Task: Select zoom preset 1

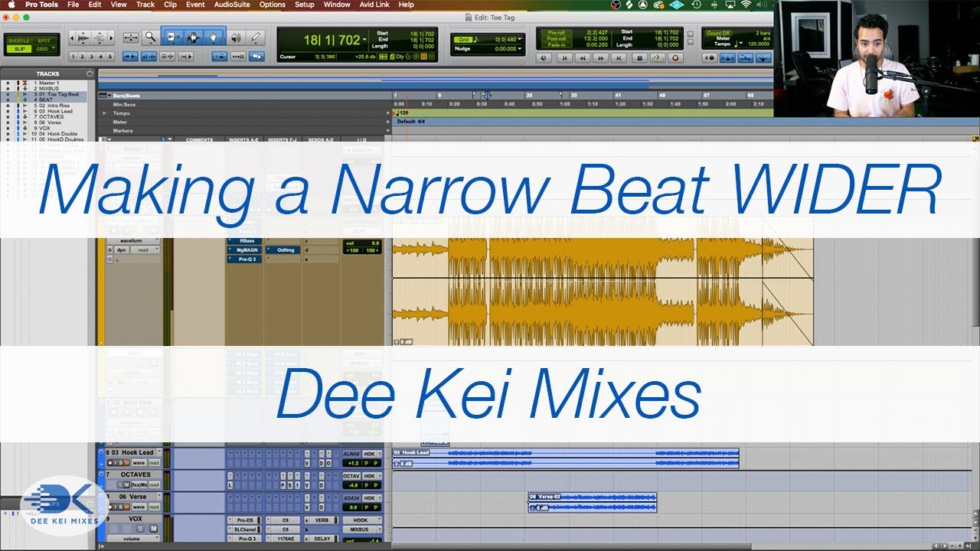Action: pos(73,57)
